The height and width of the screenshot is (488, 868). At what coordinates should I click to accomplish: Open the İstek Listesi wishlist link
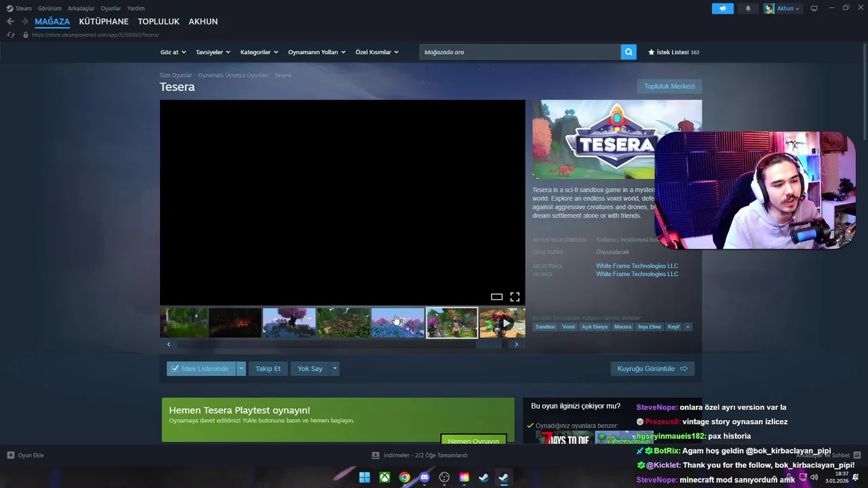coord(673,52)
